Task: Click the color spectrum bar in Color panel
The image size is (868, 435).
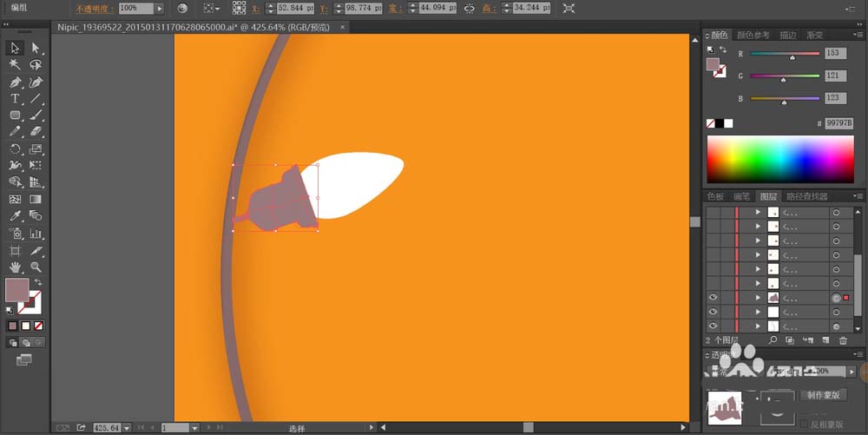Action: coord(780,160)
